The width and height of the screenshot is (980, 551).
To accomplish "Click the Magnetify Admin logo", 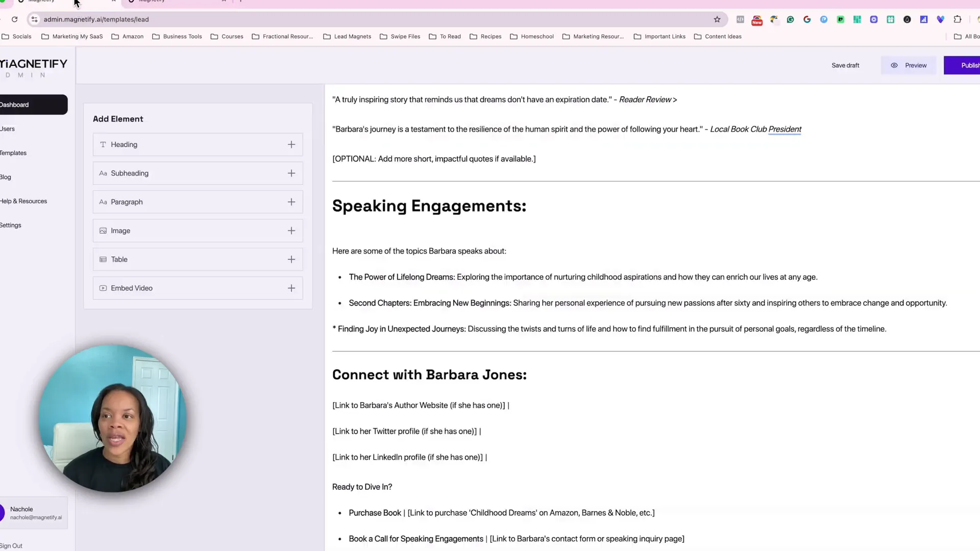I will click(x=34, y=68).
